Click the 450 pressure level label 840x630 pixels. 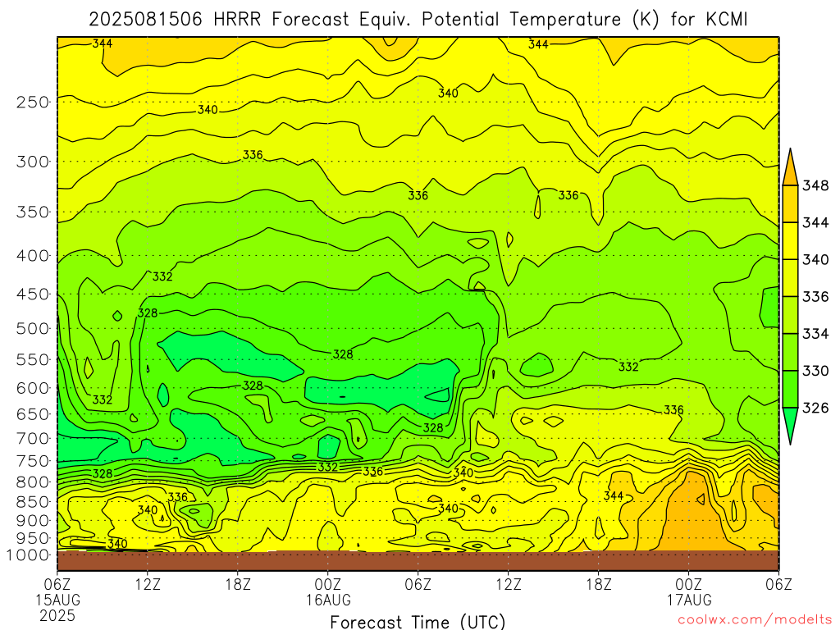click(x=33, y=294)
